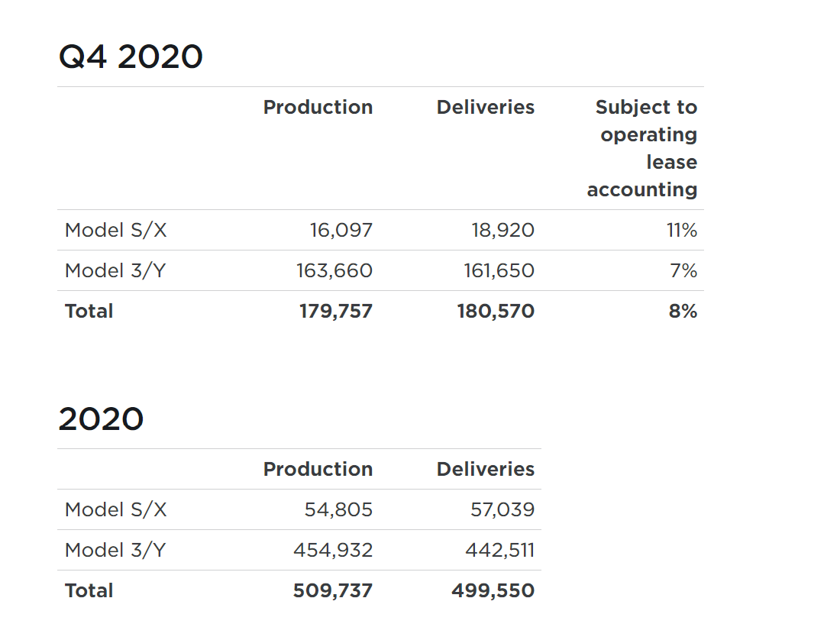This screenshot has height=640, width=840.
Task: Select the Deliveries header in the Q4 2020 table
Action: coord(486,107)
